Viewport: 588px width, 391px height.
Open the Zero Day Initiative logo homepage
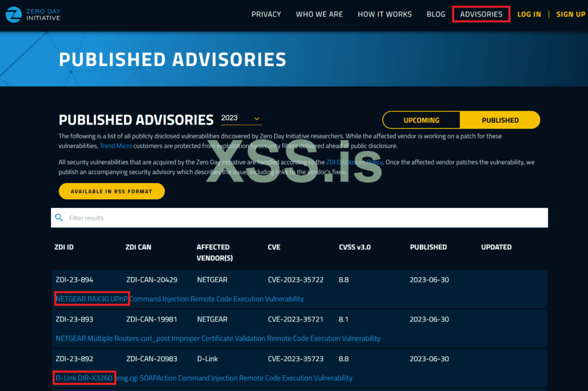33,14
